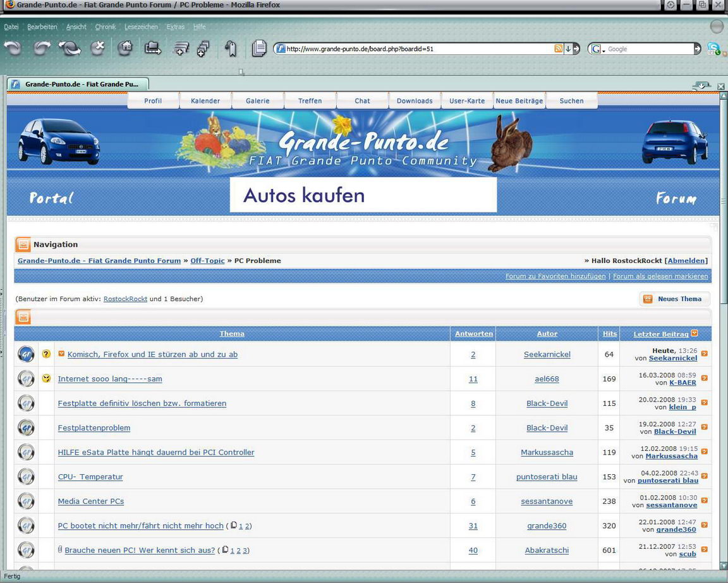This screenshot has height=583, width=728.
Task: Click the Home toolbar icon
Action: (125, 48)
